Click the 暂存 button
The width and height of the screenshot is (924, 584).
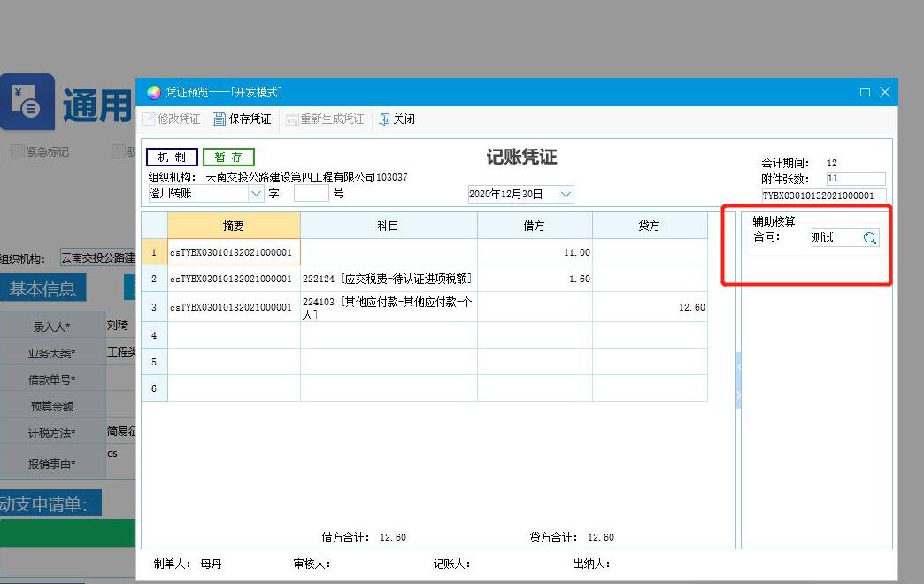pos(228,158)
